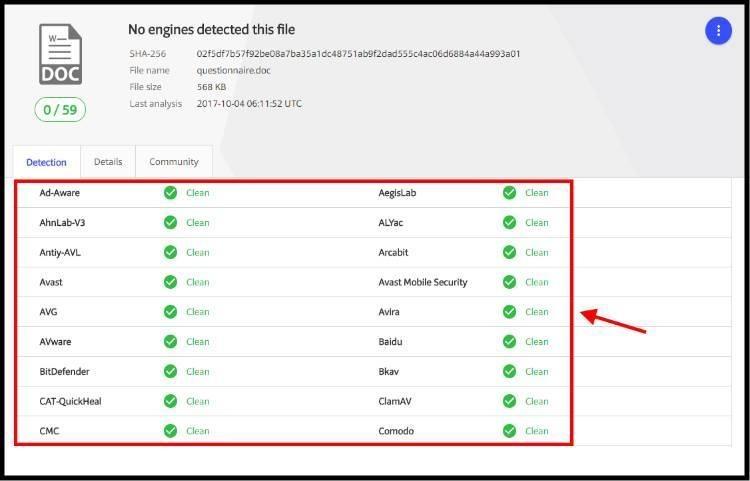Switch to the Detection tab
This screenshot has height=481, width=750.
click(46, 162)
